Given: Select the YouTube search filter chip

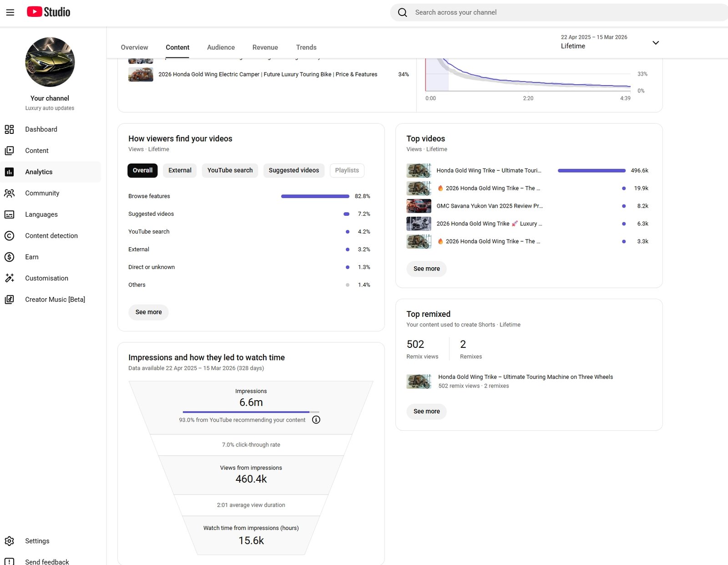Looking at the screenshot, I should pyautogui.click(x=230, y=170).
